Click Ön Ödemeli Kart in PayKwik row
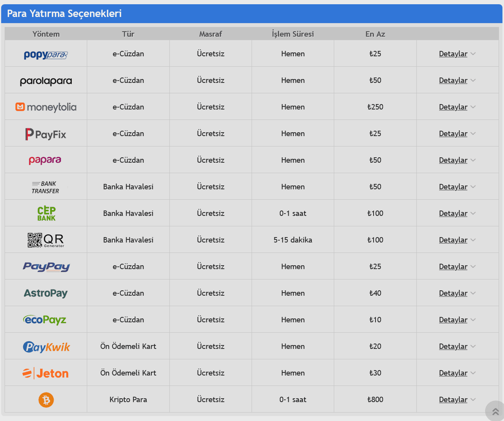The image size is (504, 421). tap(128, 346)
